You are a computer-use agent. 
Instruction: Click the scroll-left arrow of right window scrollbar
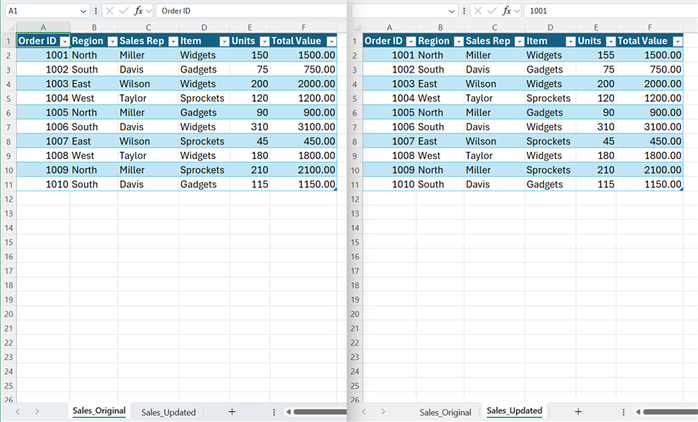coord(638,412)
